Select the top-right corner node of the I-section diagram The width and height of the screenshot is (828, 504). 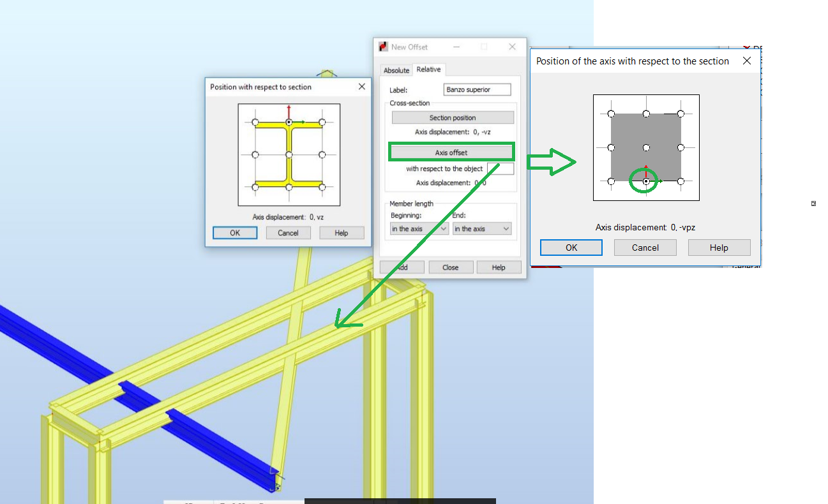click(322, 122)
